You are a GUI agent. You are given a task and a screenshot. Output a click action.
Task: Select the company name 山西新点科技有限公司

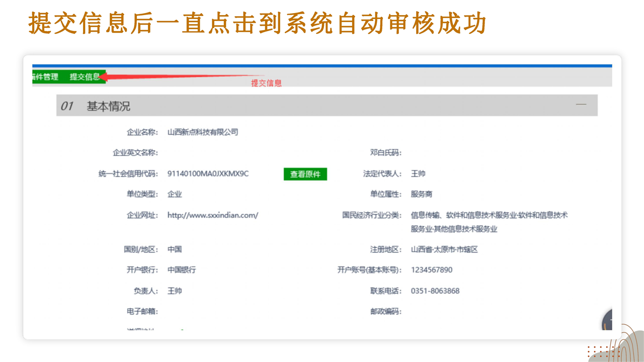[x=203, y=132]
